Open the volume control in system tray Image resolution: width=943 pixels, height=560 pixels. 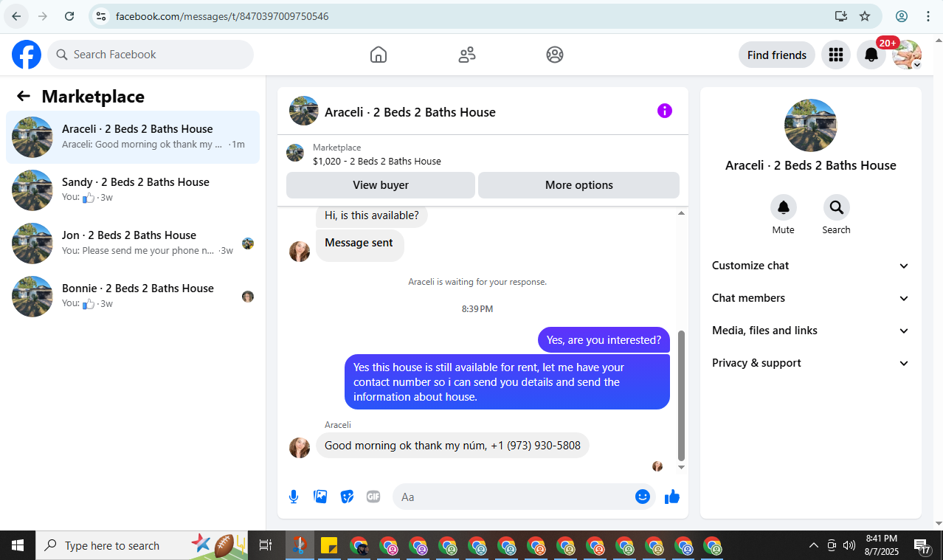[x=849, y=545]
